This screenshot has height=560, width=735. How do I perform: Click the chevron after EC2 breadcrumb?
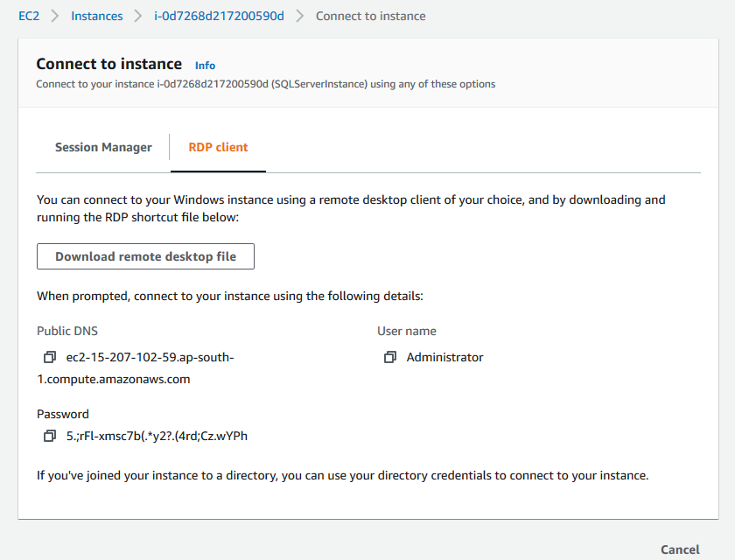pyautogui.click(x=55, y=17)
